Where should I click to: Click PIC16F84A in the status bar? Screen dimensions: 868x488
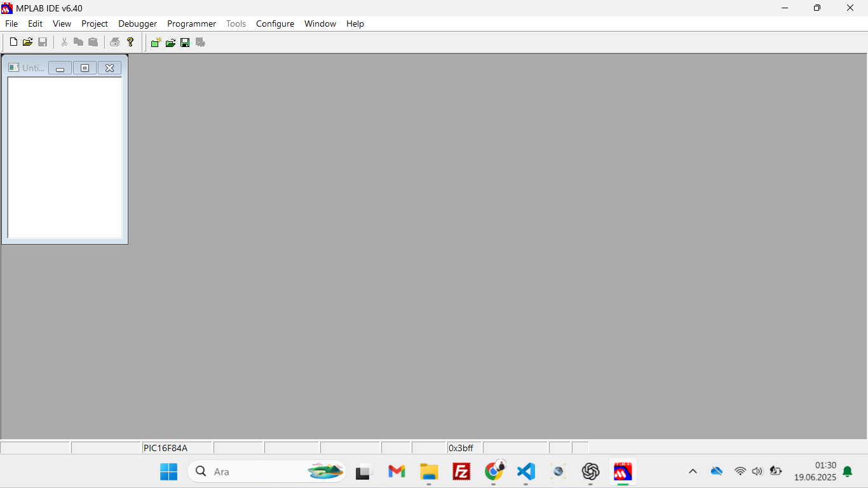click(165, 448)
